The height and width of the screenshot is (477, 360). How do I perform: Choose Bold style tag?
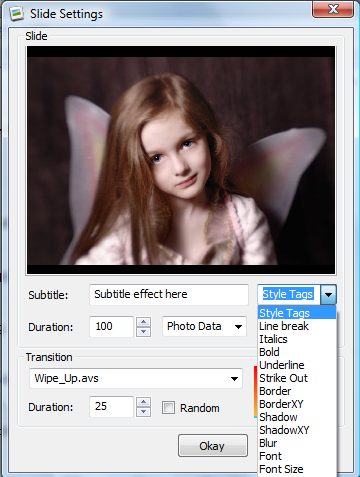(297, 352)
